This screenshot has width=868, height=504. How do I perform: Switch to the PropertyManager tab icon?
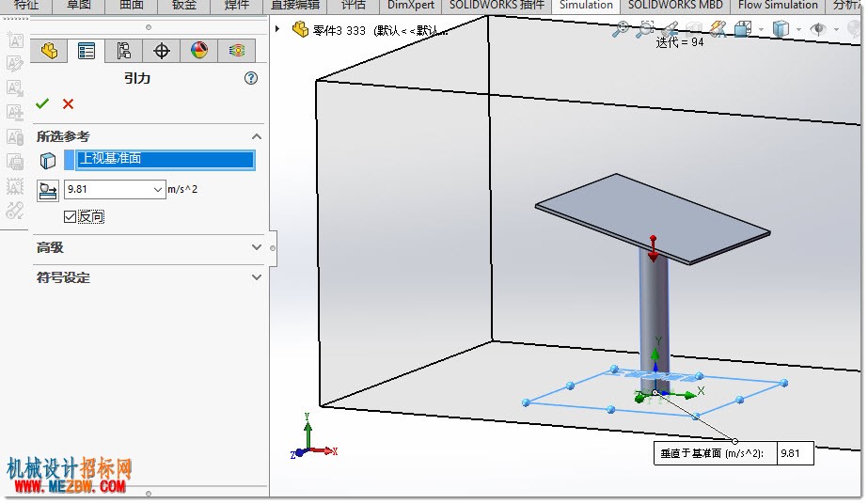(x=87, y=51)
